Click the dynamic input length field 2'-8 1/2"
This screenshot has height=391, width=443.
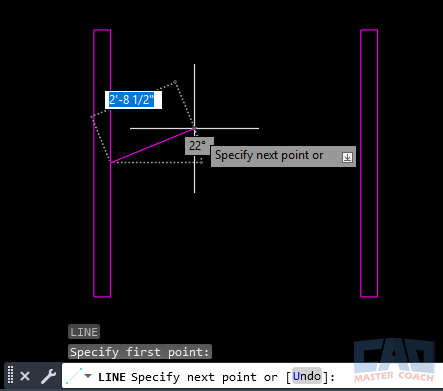coord(133,100)
